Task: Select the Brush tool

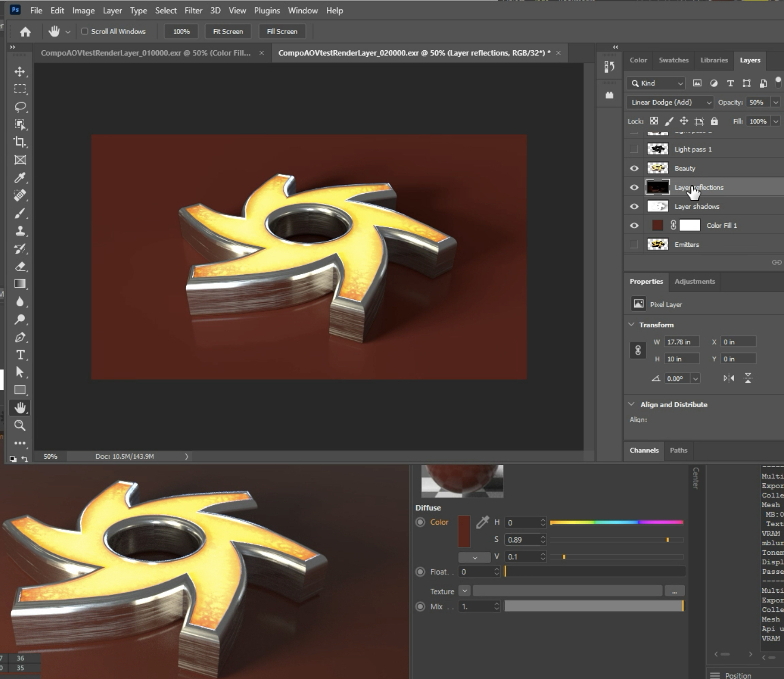Action: click(x=20, y=213)
